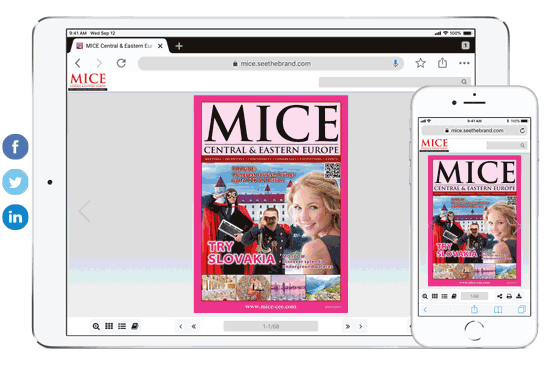
Task: Open table of contents list on tablet viewer
Action: coord(122,326)
